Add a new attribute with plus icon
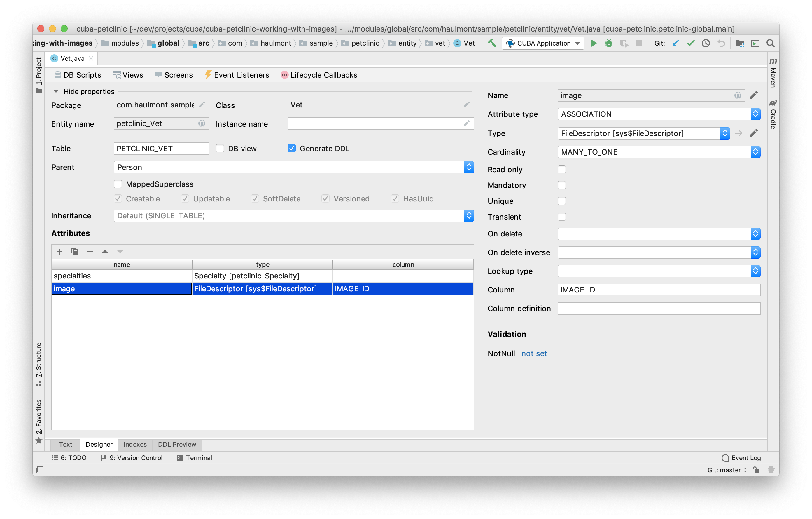Screen dimensions: 812x519 [59, 251]
